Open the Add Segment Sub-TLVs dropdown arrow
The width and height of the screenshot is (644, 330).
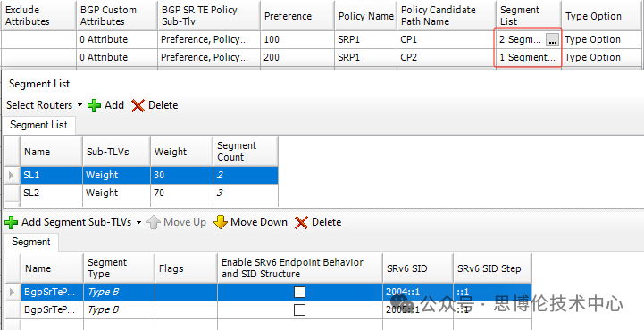138,223
